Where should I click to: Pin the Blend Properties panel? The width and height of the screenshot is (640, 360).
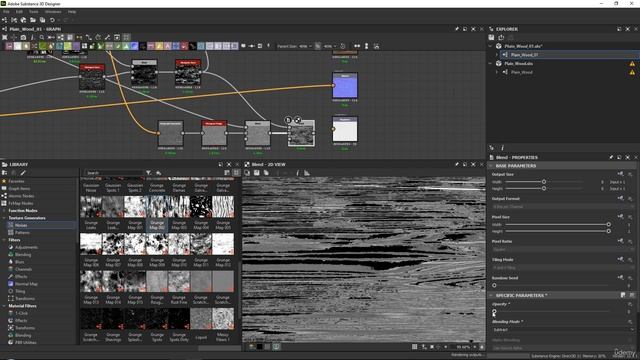pyautogui.click(x=611, y=157)
